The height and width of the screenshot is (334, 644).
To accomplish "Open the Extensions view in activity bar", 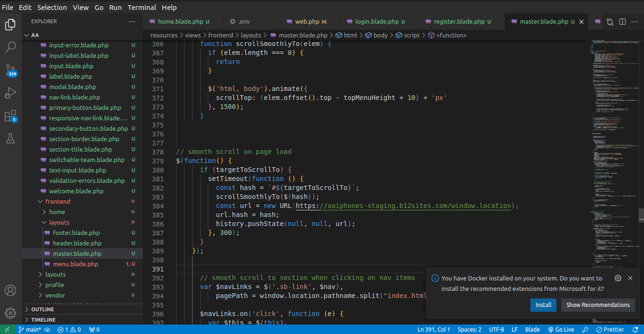I will point(10,116).
